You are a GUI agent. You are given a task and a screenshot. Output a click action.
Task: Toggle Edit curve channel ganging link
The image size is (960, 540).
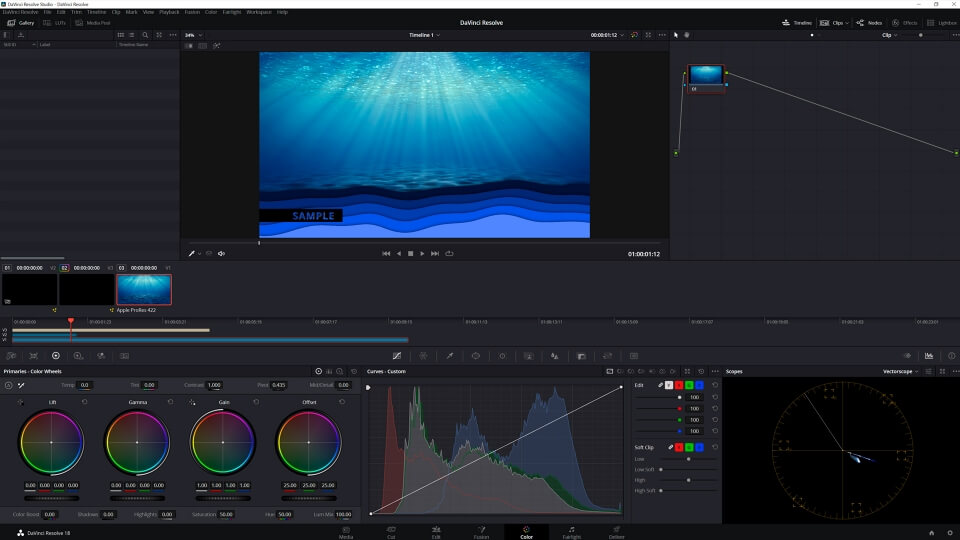[661, 385]
